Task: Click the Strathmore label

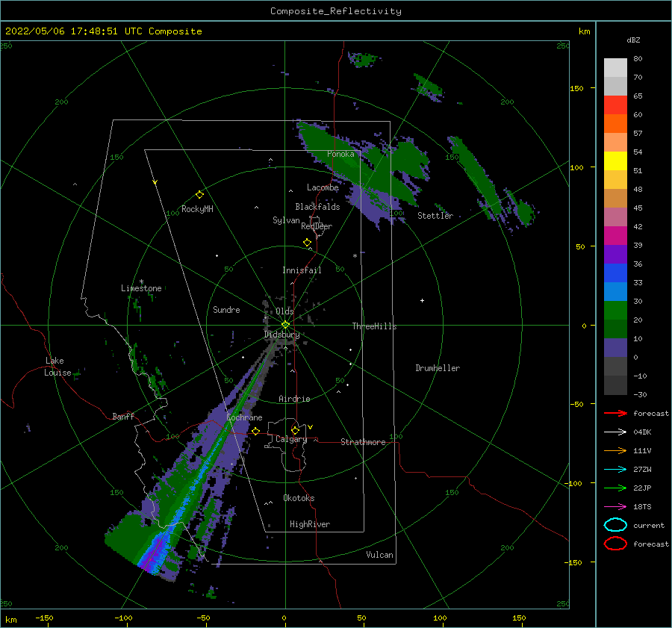Action: [x=363, y=442]
